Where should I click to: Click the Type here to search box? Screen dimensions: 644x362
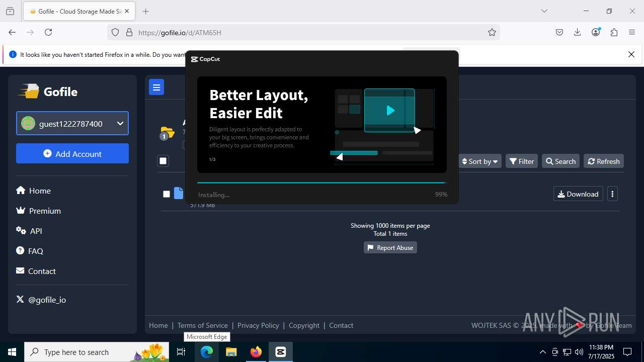click(97, 352)
